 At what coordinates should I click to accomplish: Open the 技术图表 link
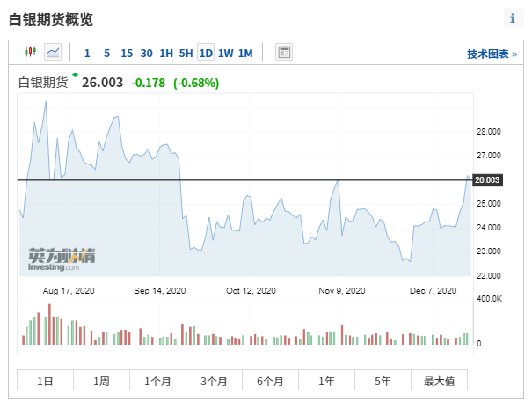(x=492, y=54)
